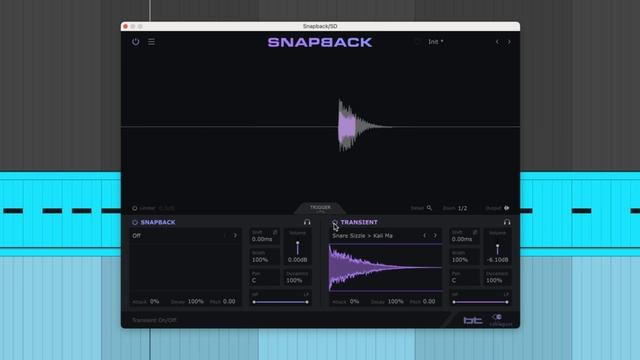
Task: Open the Snare Sizzle > Kali Ma sample menu
Action: tap(362, 236)
